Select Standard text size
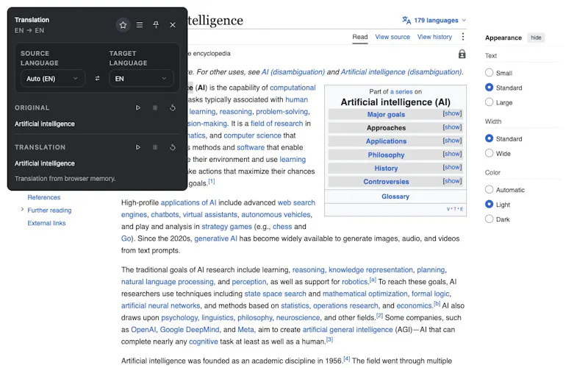This screenshot has width=588, height=368. point(489,87)
